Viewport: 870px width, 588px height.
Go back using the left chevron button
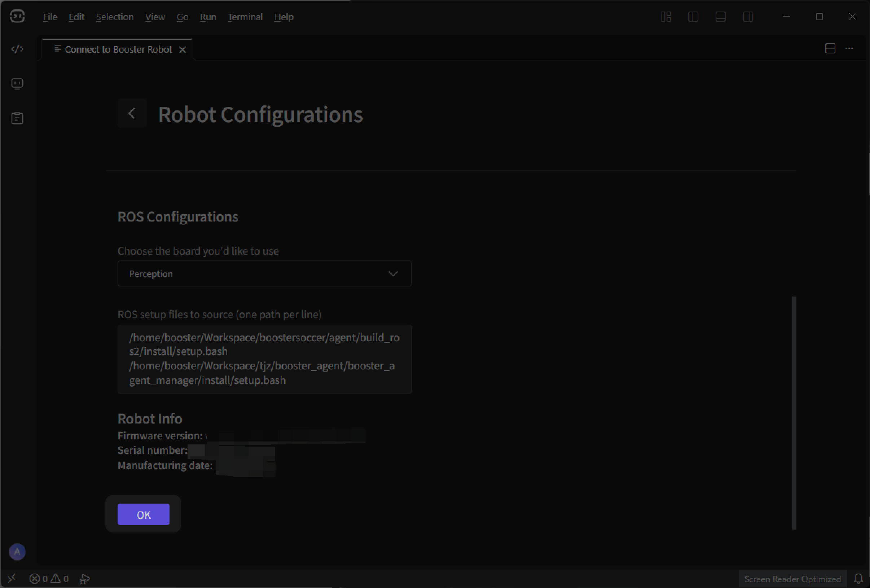[132, 113]
